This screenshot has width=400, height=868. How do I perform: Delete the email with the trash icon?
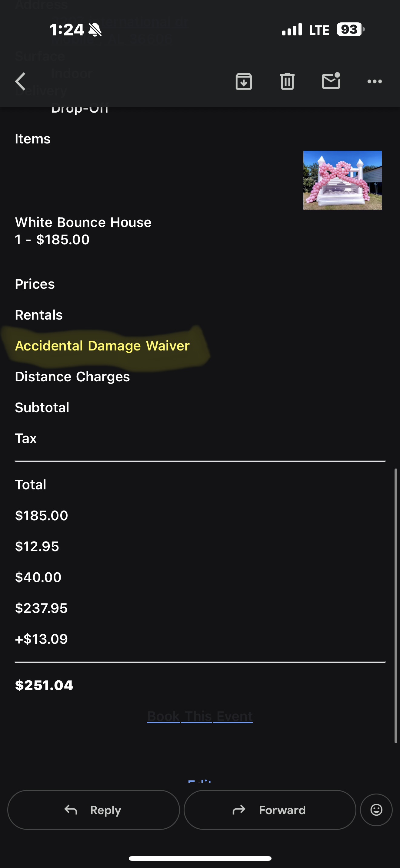coord(287,81)
